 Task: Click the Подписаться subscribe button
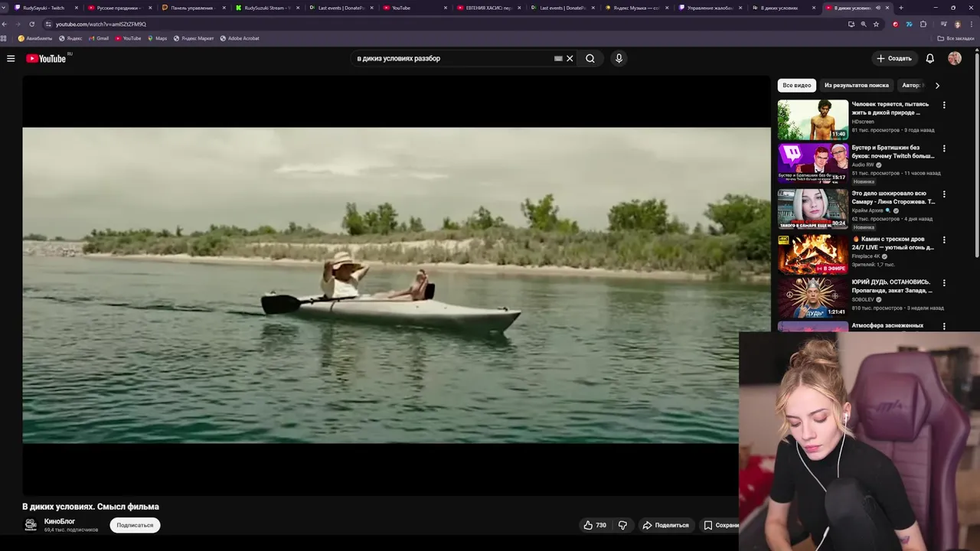pos(135,525)
